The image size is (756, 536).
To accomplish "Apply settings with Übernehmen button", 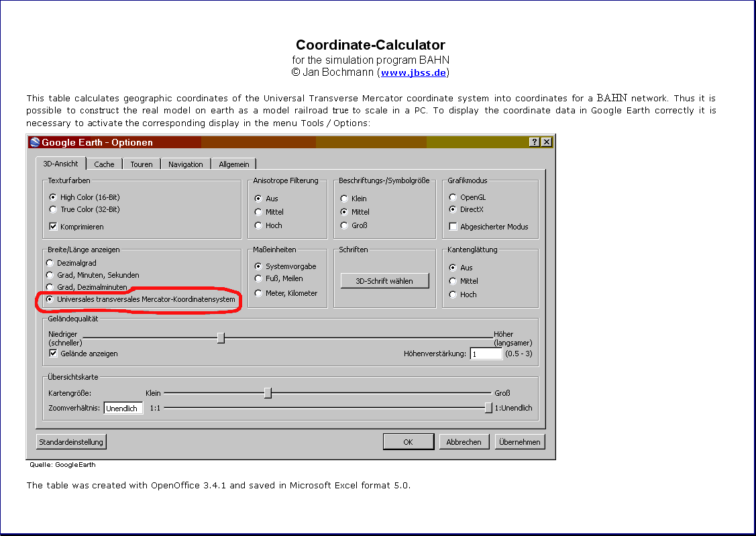I will (x=520, y=442).
